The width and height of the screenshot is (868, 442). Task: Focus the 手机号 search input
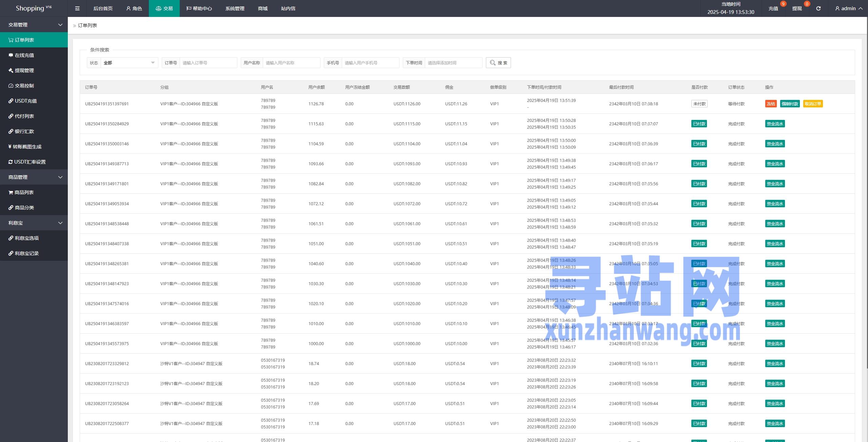370,63
